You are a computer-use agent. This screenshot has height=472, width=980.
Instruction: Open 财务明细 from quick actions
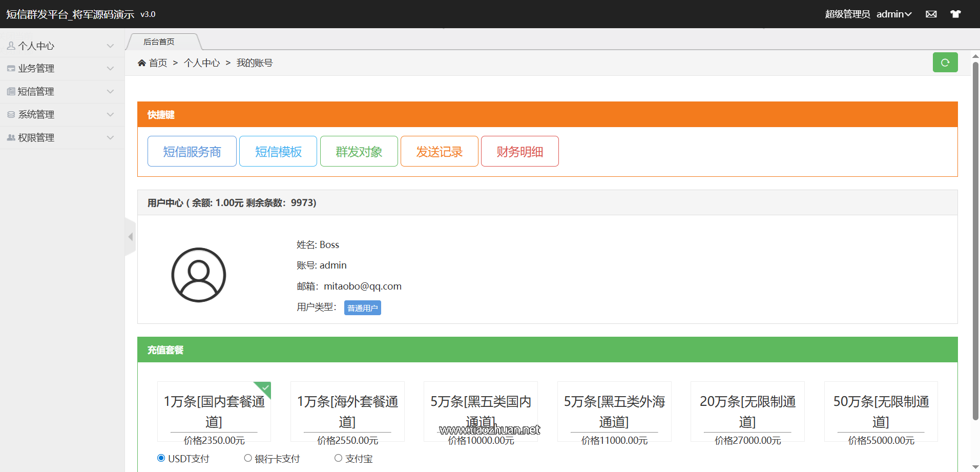click(x=519, y=151)
